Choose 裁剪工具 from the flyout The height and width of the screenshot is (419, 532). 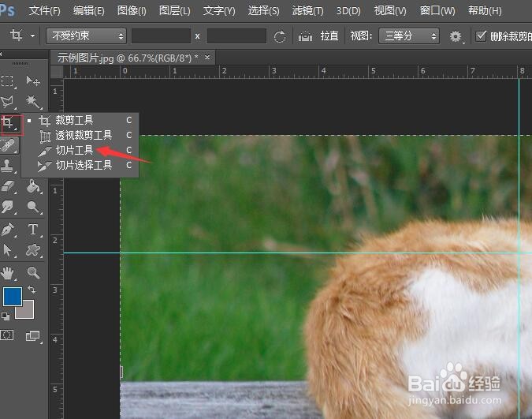coord(80,120)
